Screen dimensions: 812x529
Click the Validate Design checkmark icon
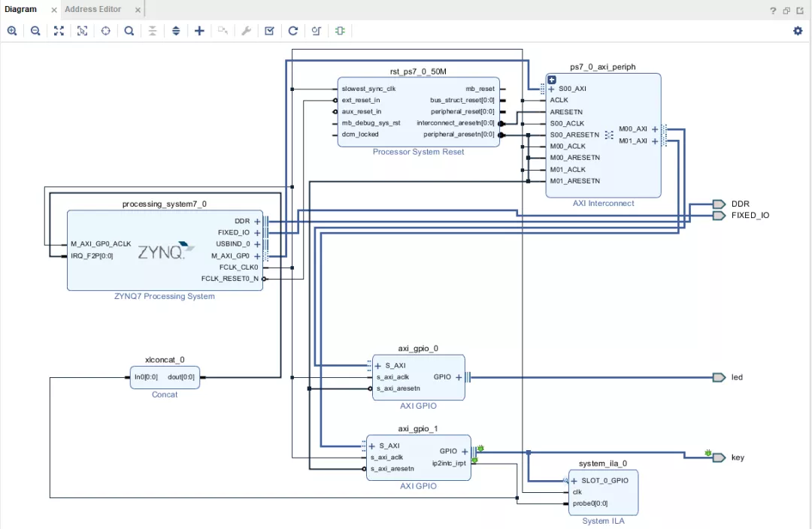point(269,31)
